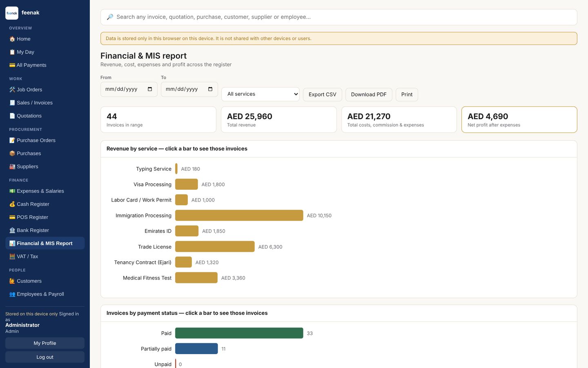Click the Home house icon
This screenshot has width=588, height=368.
(12, 39)
